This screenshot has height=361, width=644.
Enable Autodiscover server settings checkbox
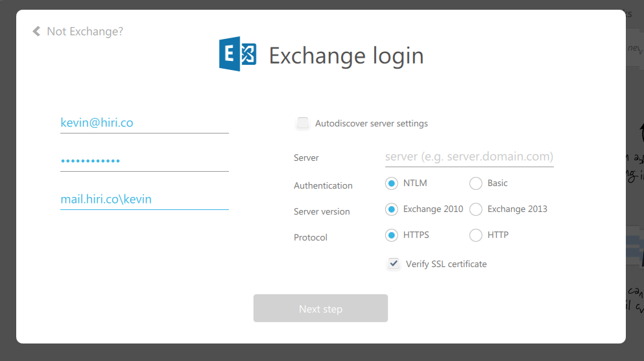coord(303,123)
